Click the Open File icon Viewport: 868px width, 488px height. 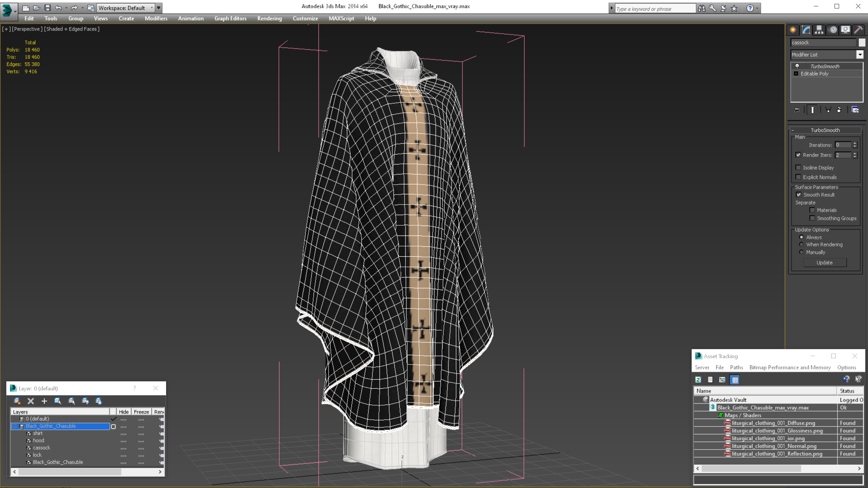36,8
